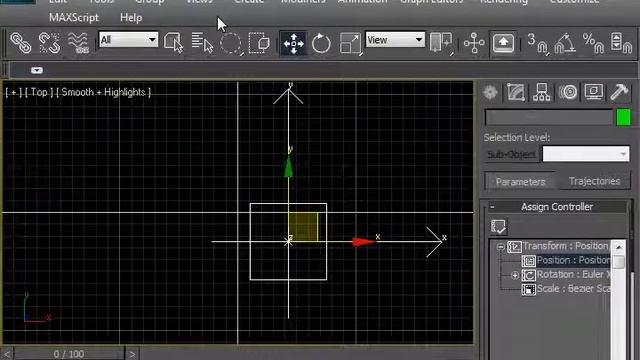Click the [+] viewport menu label

13,92
